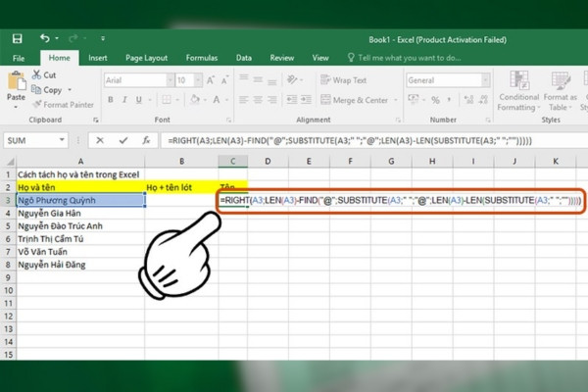Click the Increase Indent icon
Viewport: 588px width, 392px height.
[x=306, y=99]
